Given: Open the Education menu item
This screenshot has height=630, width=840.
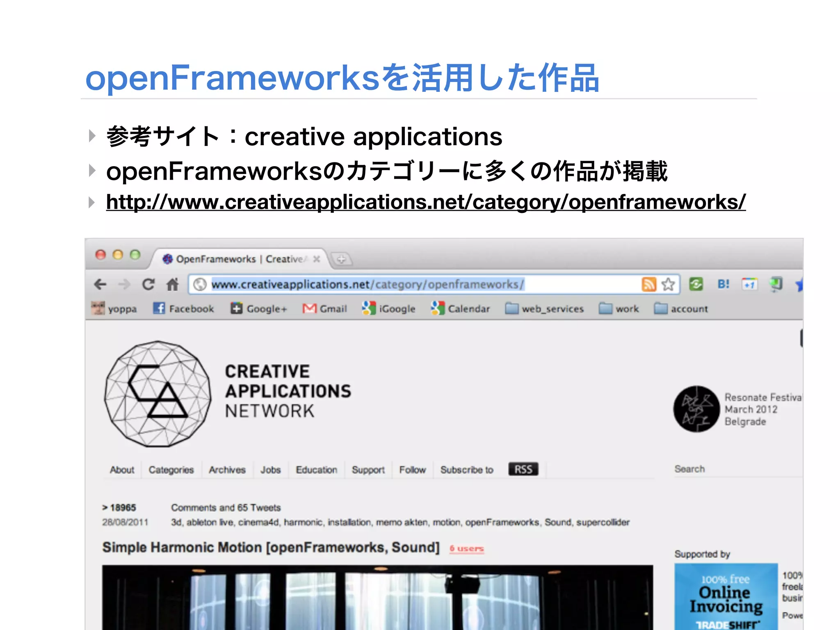Looking at the screenshot, I should click(x=317, y=470).
